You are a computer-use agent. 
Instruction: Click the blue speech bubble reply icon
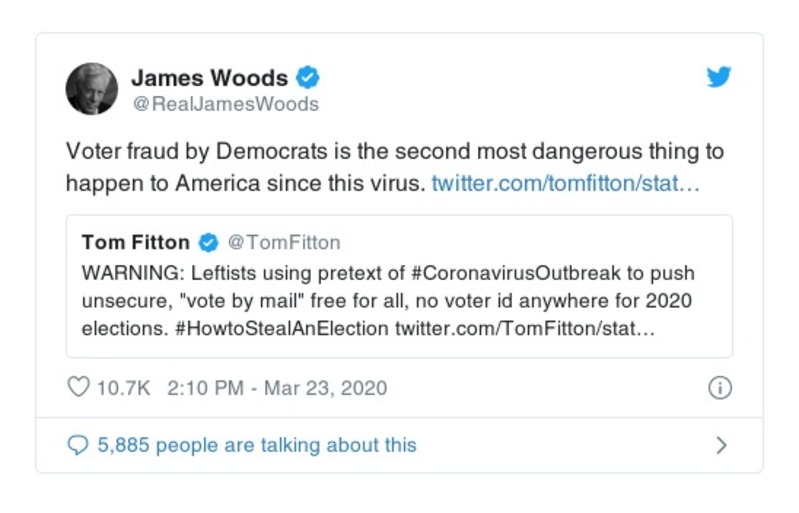click(78, 445)
